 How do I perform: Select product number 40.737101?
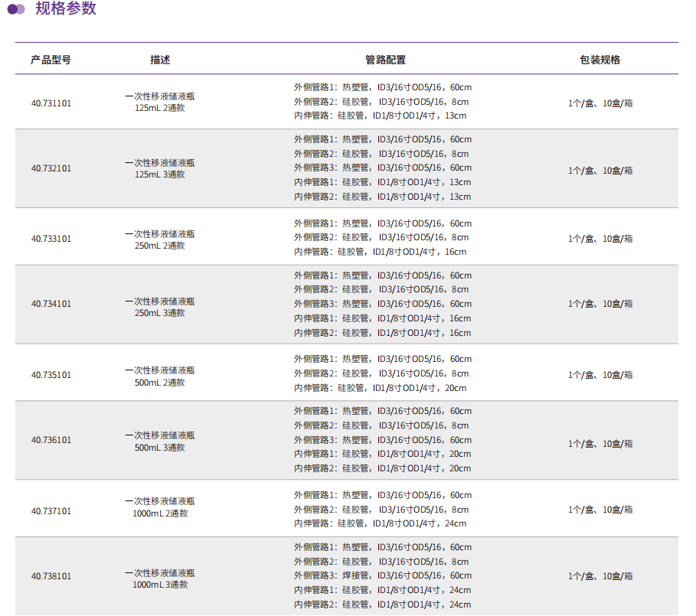tap(51, 511)
